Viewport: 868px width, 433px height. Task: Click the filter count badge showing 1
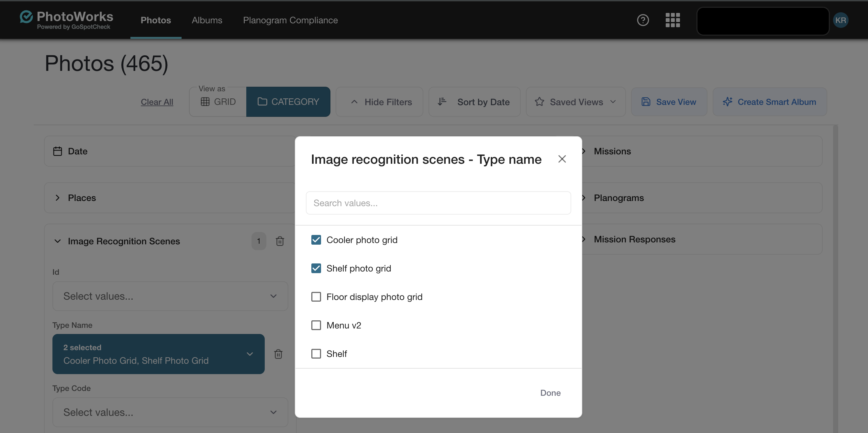pyautogui.click(x=259, y=241)
